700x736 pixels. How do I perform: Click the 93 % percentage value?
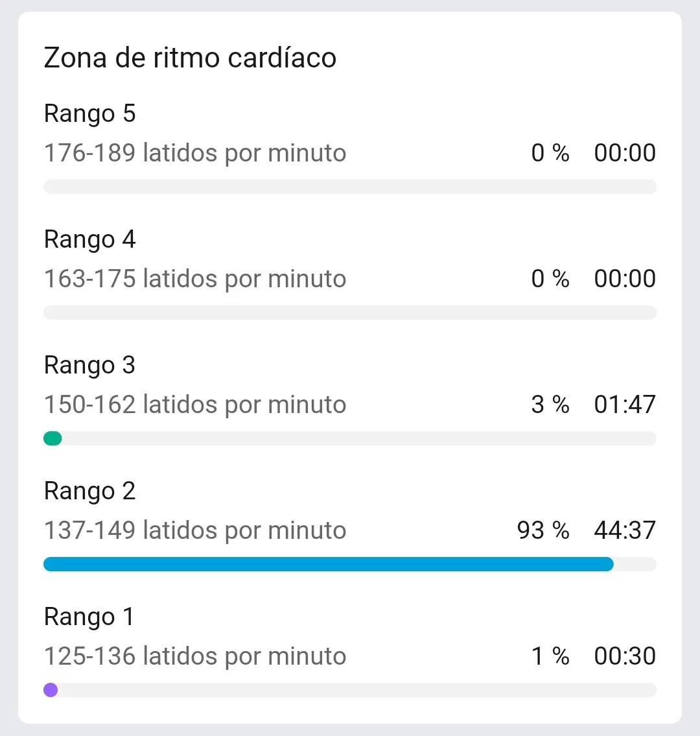tap(543, 530)
